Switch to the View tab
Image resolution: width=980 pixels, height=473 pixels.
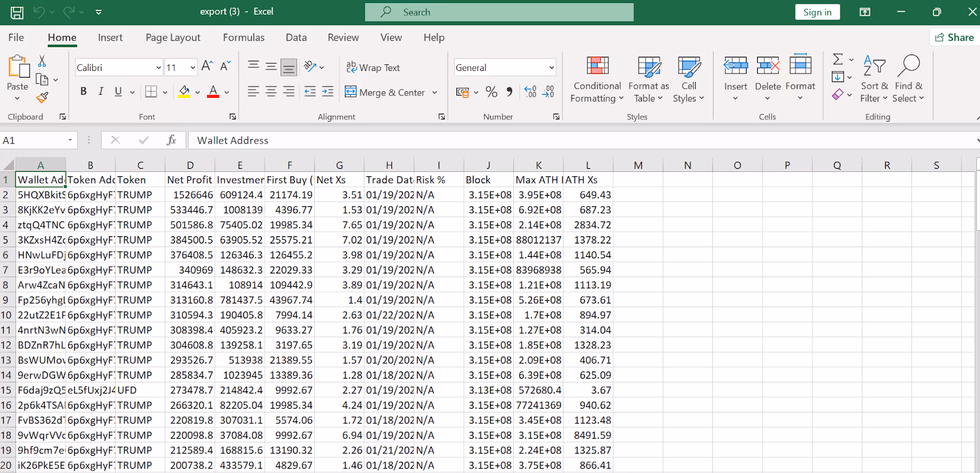391,37
